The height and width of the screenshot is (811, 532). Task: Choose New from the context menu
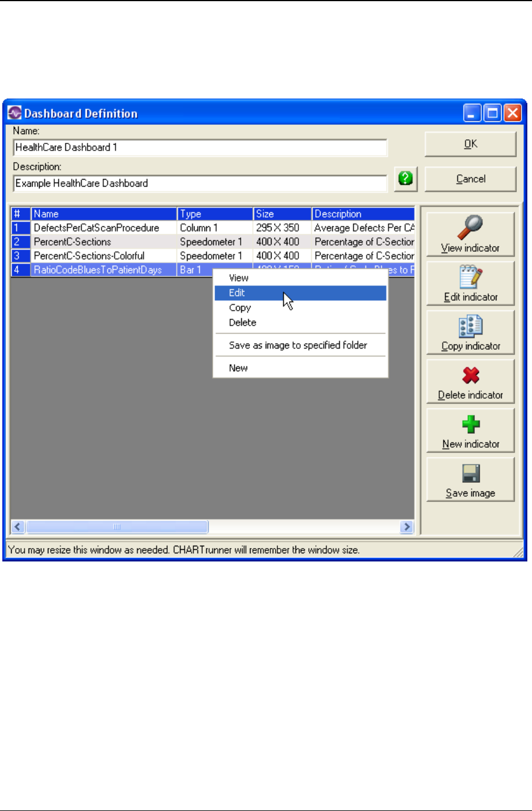(300, 368)
